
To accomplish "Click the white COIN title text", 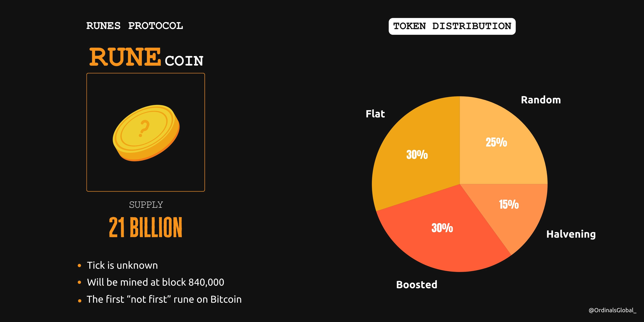I will (x=184, y=61).
